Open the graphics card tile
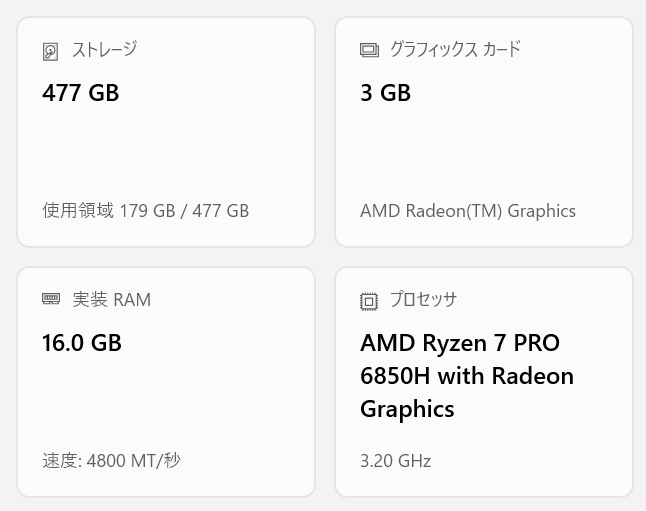This screenshot has height=511, width=646. [x=484, y=150]
